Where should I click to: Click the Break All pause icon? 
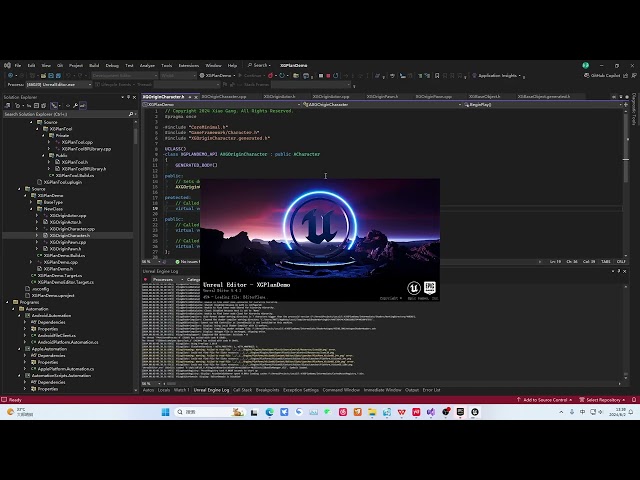321,76
